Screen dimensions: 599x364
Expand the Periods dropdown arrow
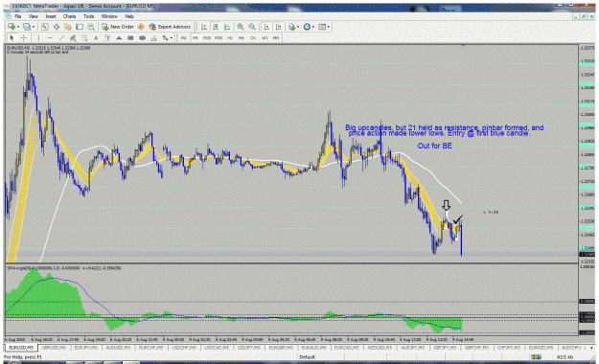tap(313, 27)
